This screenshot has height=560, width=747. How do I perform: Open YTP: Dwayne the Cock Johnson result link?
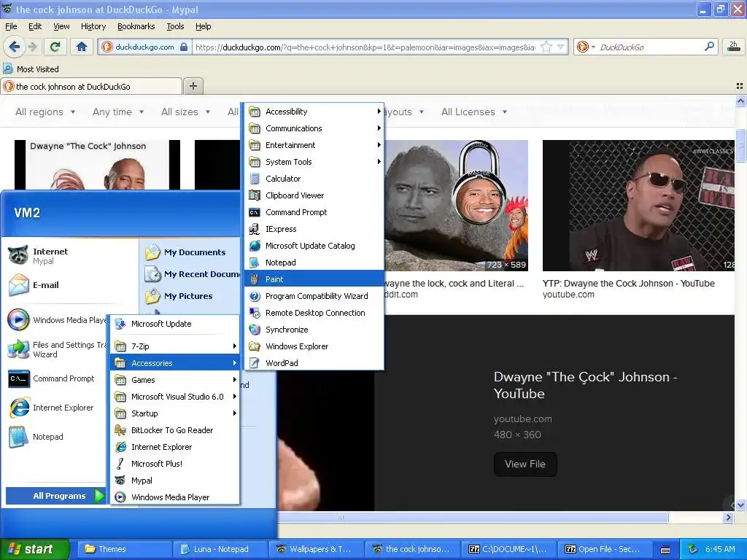pos(628,284)
